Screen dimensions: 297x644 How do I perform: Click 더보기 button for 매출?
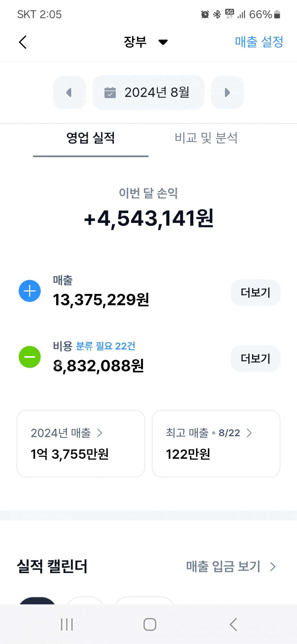(255, 292)
